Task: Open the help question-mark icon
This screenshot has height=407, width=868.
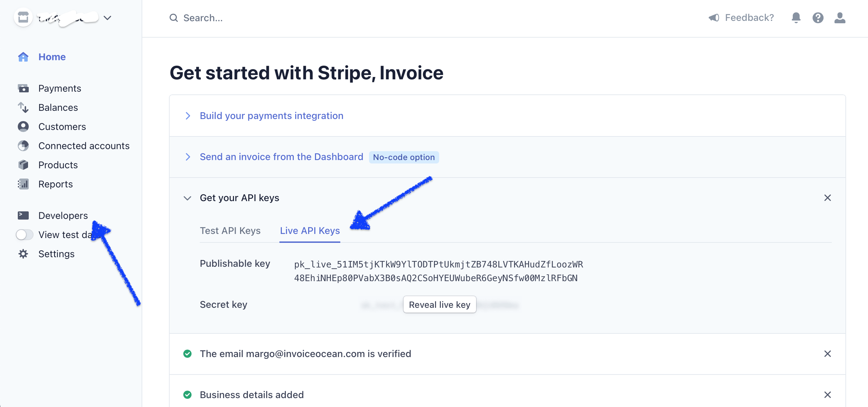Action: click(x=818, y=17)
